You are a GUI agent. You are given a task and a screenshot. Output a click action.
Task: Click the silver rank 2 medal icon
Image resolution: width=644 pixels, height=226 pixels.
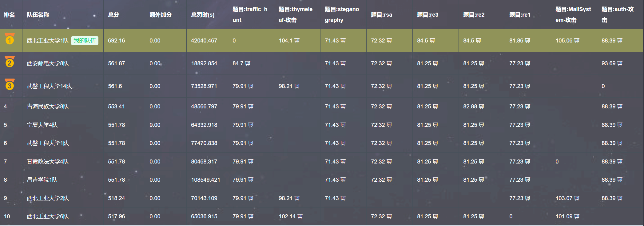point(10,62)
